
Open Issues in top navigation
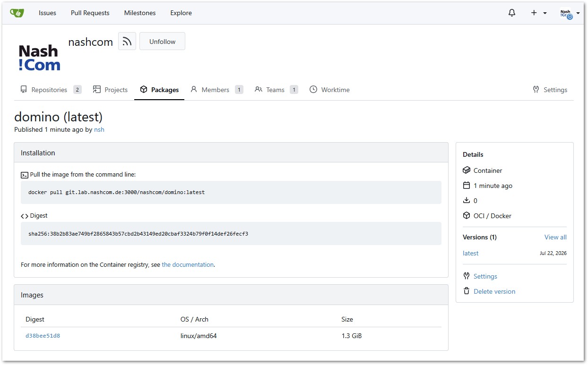47,13
